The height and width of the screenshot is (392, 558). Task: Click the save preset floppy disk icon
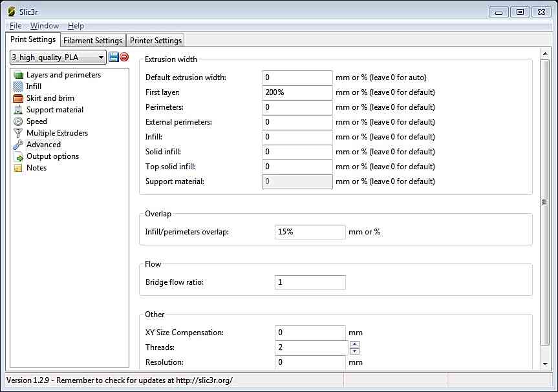pos(114,57)
